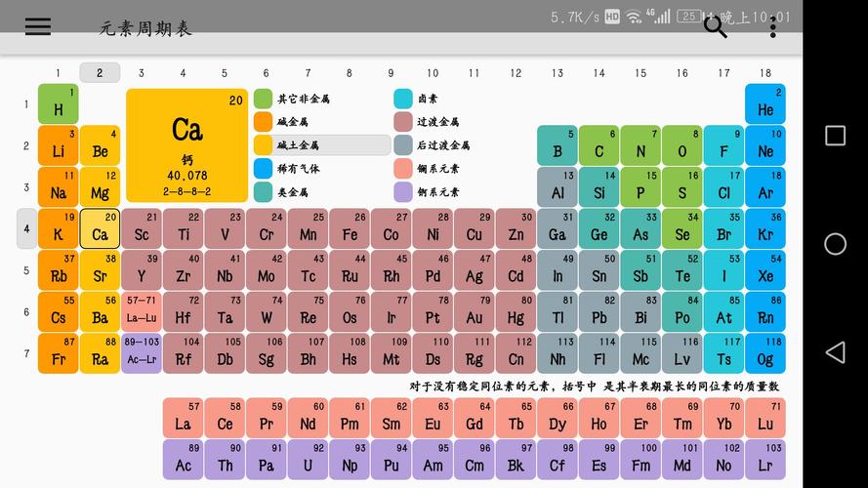Image resolution: width=868 pixels, height=488 pixels.
Task: Select the blue 稀有气体 legend swatch
Action: tap(263, 168)
